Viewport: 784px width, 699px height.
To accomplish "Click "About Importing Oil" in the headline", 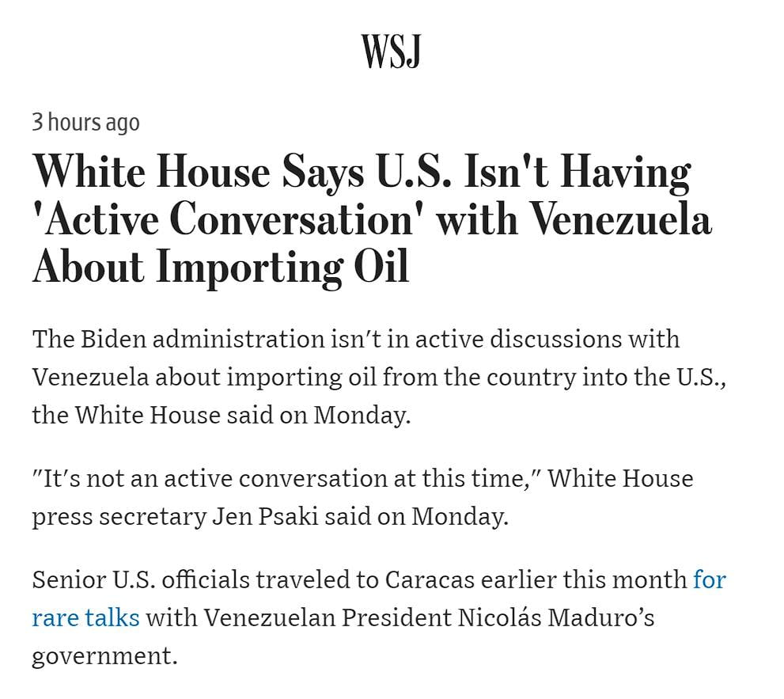I will click(x=221, y=266).
